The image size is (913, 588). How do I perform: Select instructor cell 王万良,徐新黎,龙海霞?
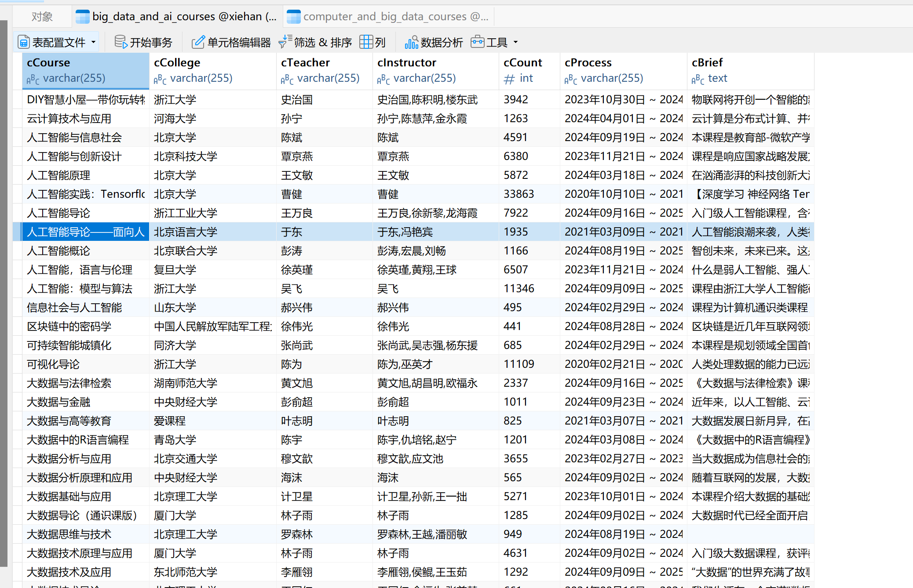(x=436, y=213)
